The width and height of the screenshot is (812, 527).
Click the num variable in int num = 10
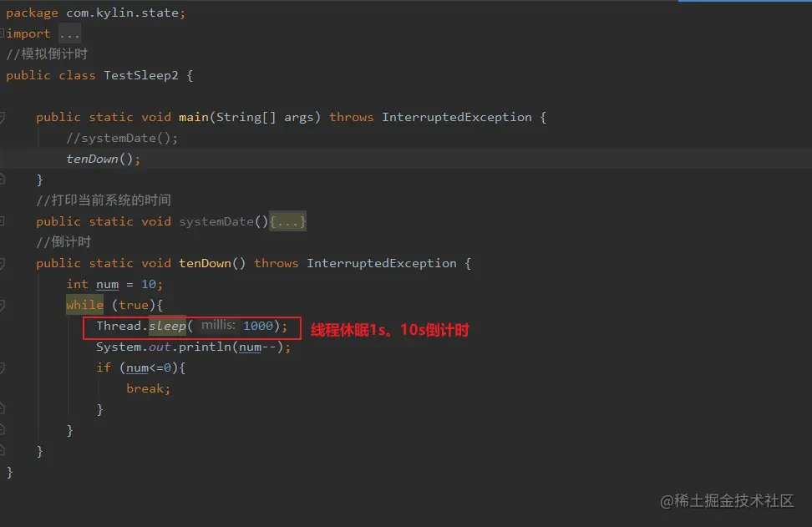[107, 284]
